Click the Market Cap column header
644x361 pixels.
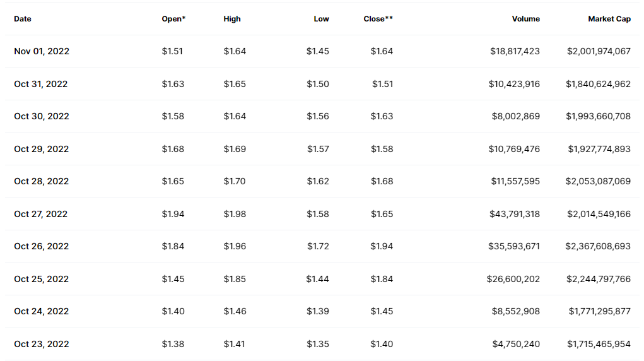tap(609, 19)
